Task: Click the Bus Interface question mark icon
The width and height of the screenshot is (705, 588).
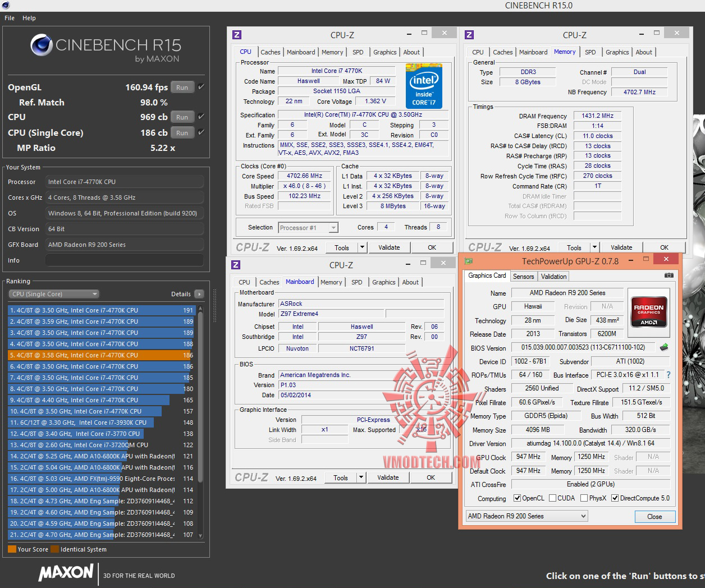Action: (x=668, y=375)
